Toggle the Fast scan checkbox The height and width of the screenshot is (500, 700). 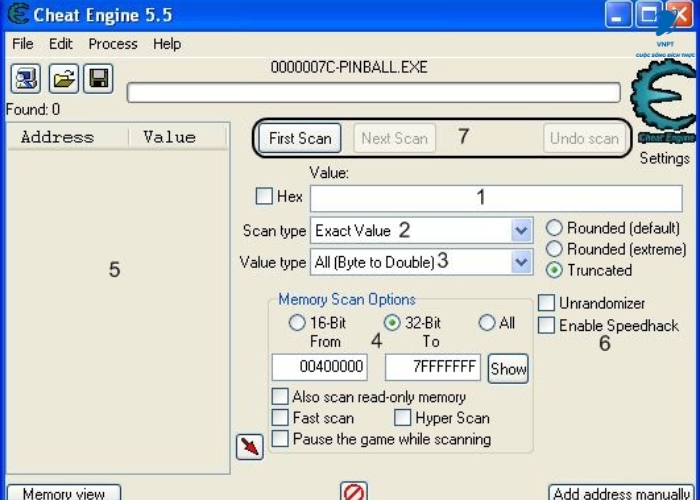(x=280, y=417)
